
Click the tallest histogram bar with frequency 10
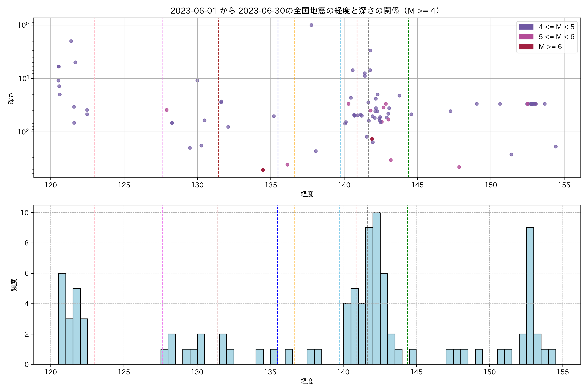(x=376, y=287)
